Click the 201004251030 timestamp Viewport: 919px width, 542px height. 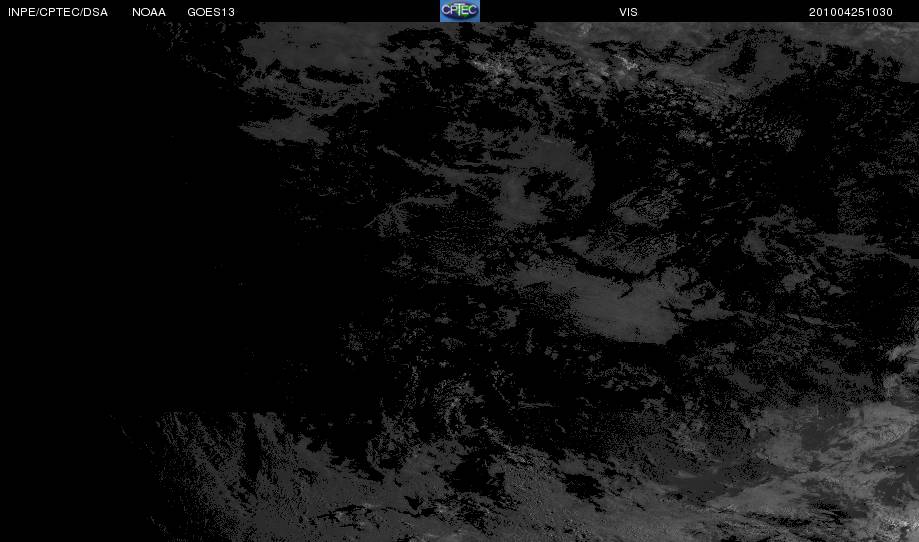click(x=850, y=12)
